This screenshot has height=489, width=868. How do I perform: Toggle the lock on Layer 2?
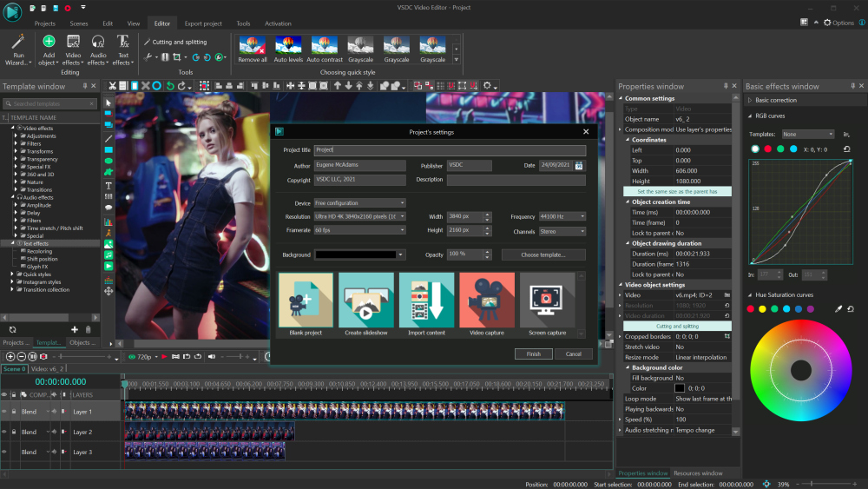pos(14,432)
